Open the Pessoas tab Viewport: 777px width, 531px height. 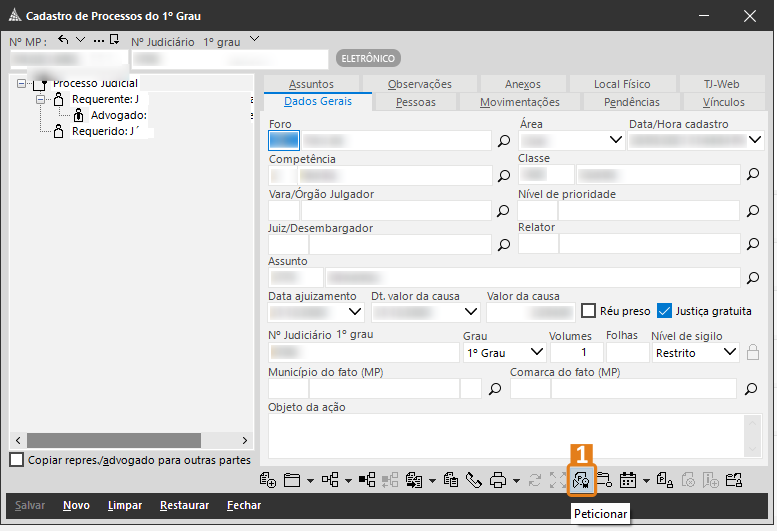click(x=415, y=102)
